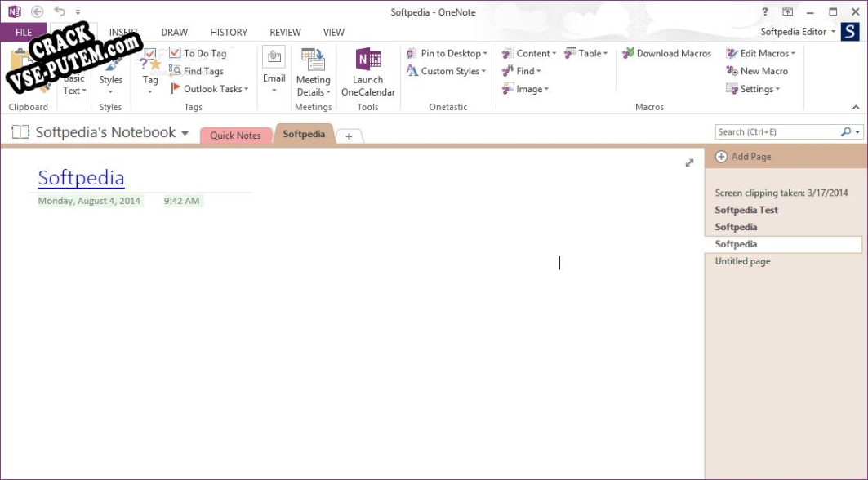Launch OneCalendar
The width and height of the screenshot is (868, 480).
coord(368,72)
